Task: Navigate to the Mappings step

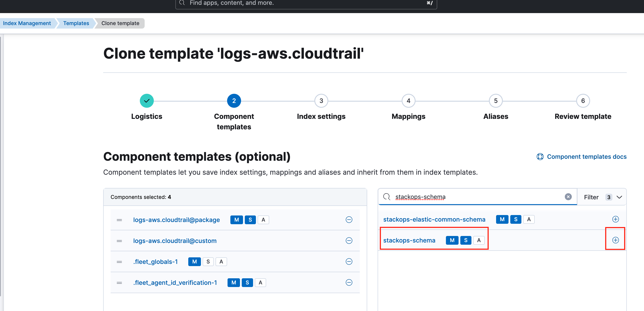Action: (408, 101)
